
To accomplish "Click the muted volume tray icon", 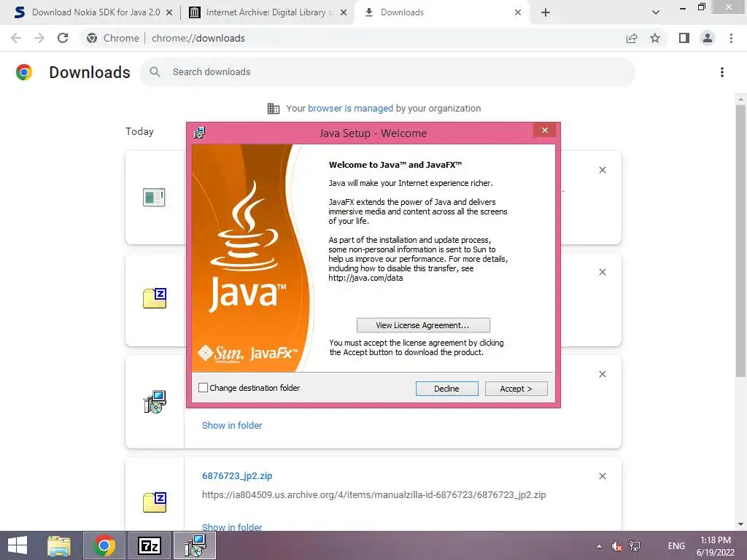I will click(616, 546).
